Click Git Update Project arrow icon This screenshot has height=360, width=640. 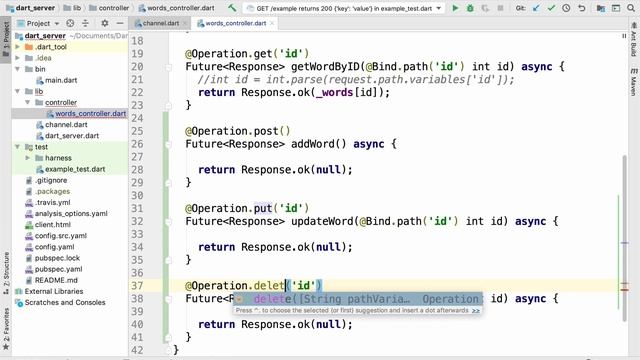click(x=536, y=8)
